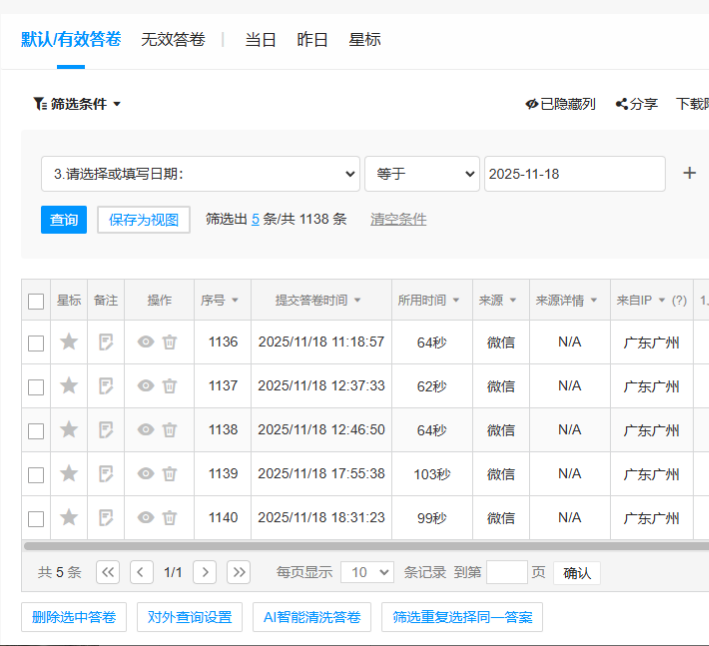Click the 清空条件 link
The image size is (709, 646).
click(x=398, y=219)
